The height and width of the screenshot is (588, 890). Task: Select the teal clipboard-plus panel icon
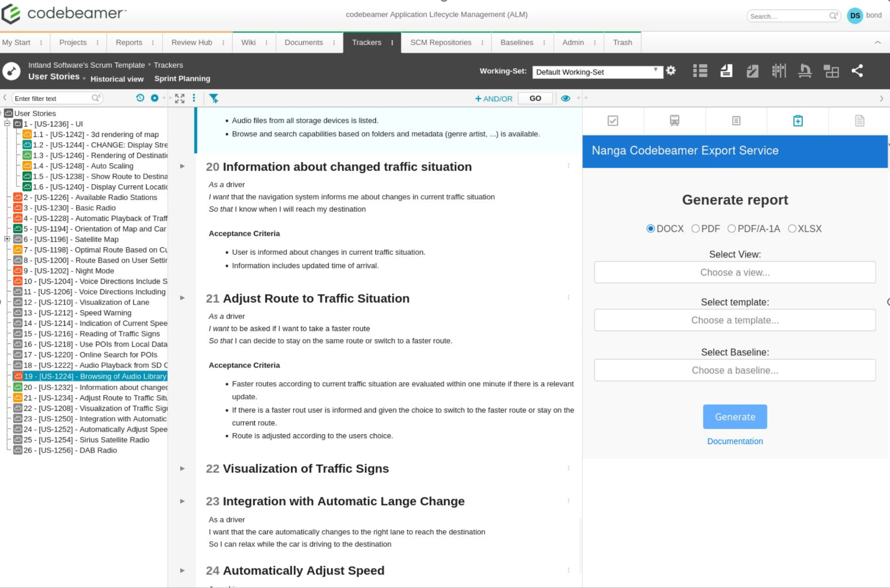pos(798,120)
